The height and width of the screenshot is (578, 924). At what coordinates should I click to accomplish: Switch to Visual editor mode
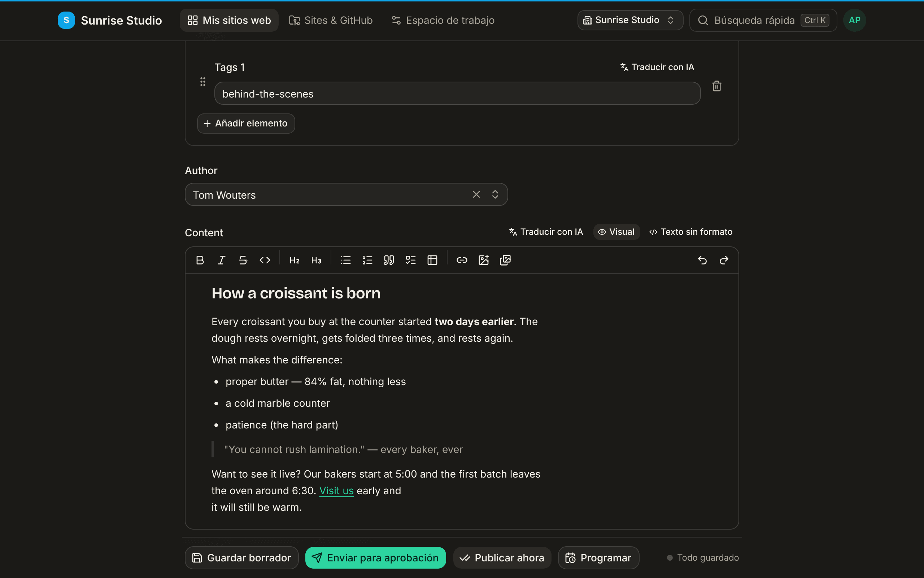(x=616, y=232)
